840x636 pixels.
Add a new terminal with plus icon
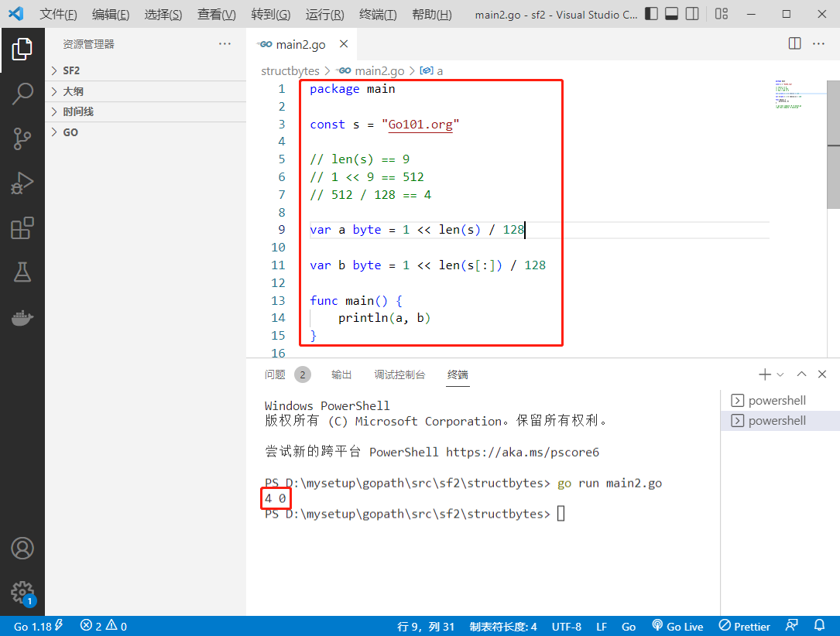tap(764, 374)
